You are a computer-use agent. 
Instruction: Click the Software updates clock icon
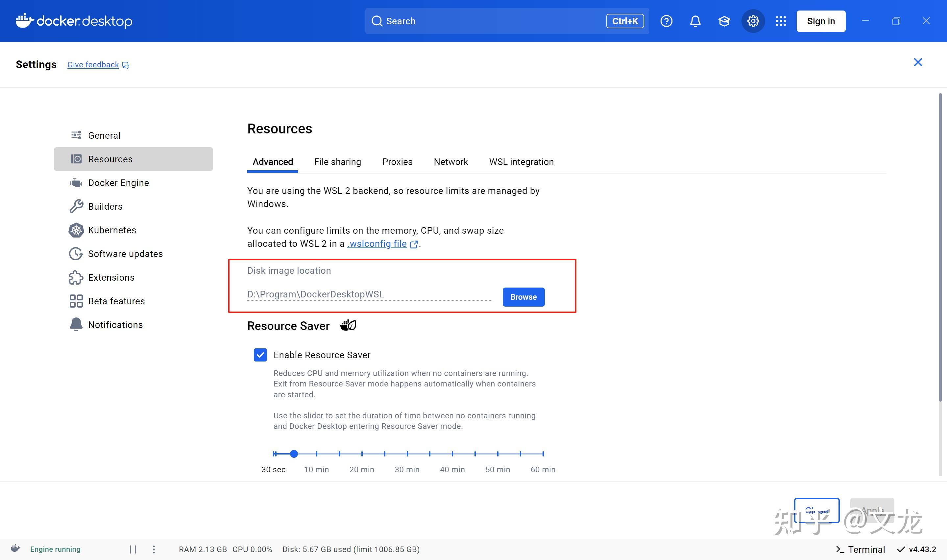76,254
